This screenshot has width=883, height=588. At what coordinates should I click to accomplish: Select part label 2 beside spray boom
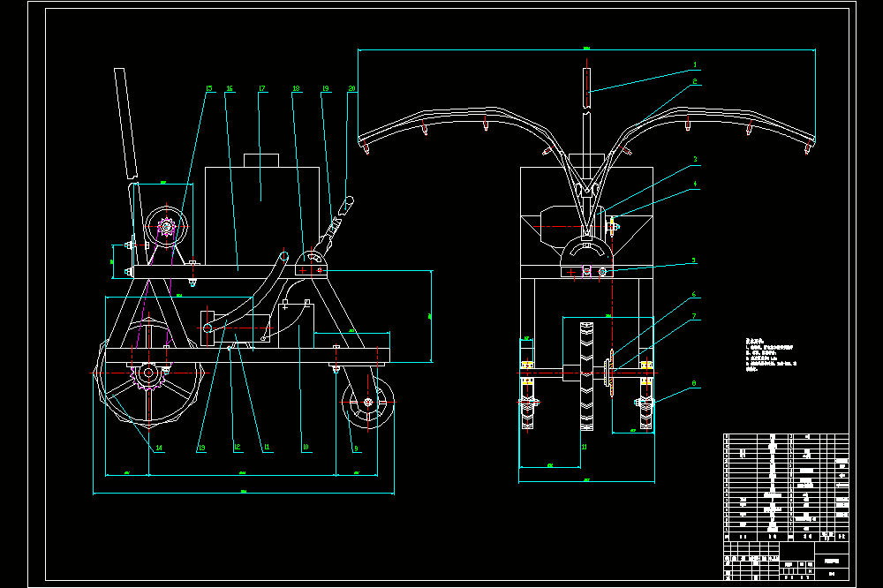[695, 81]
